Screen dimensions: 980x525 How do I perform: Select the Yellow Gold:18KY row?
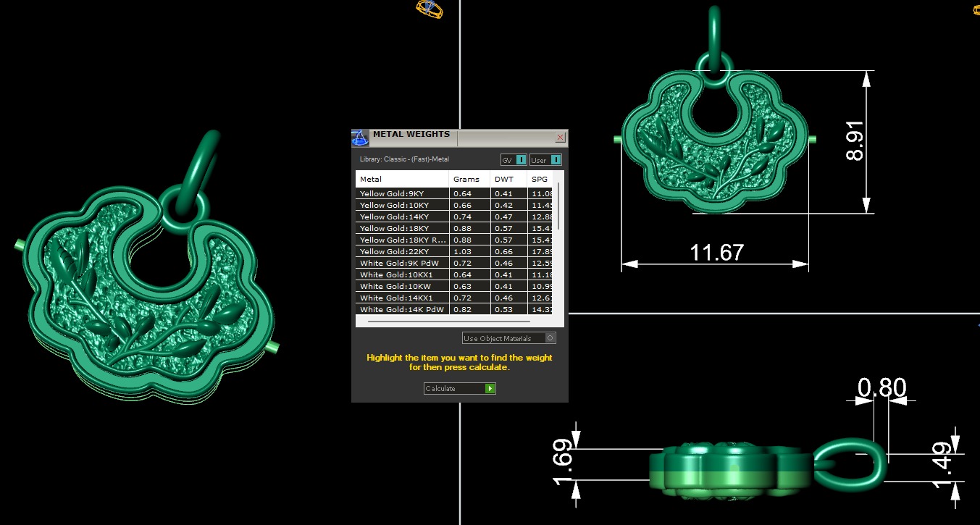coord(454,228)
